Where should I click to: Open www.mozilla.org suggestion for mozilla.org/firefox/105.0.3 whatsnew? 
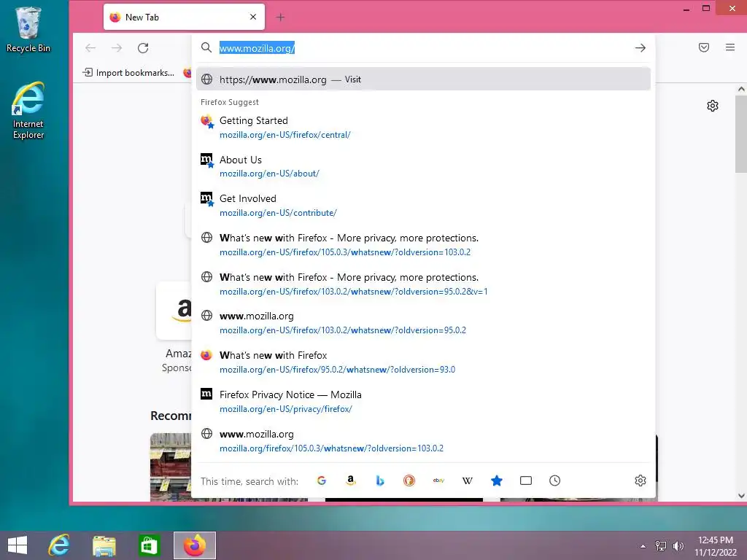(423, 440)
